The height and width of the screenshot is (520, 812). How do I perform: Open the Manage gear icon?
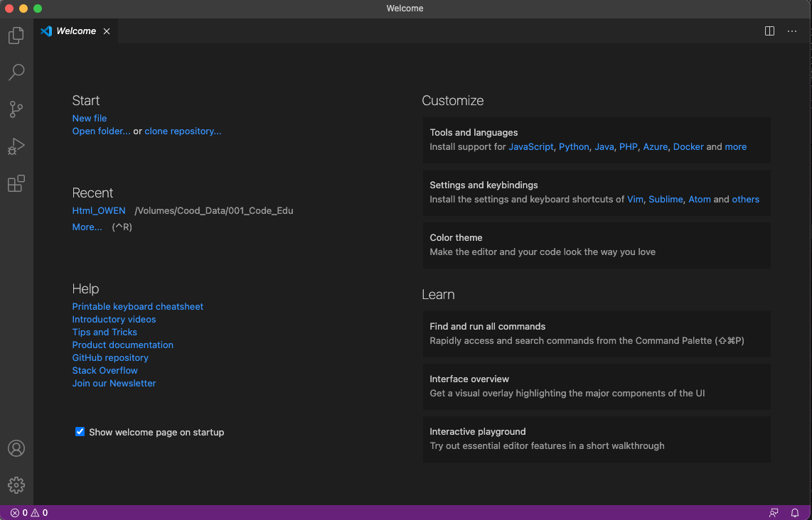pyautogui.click(x=16, y=484)
